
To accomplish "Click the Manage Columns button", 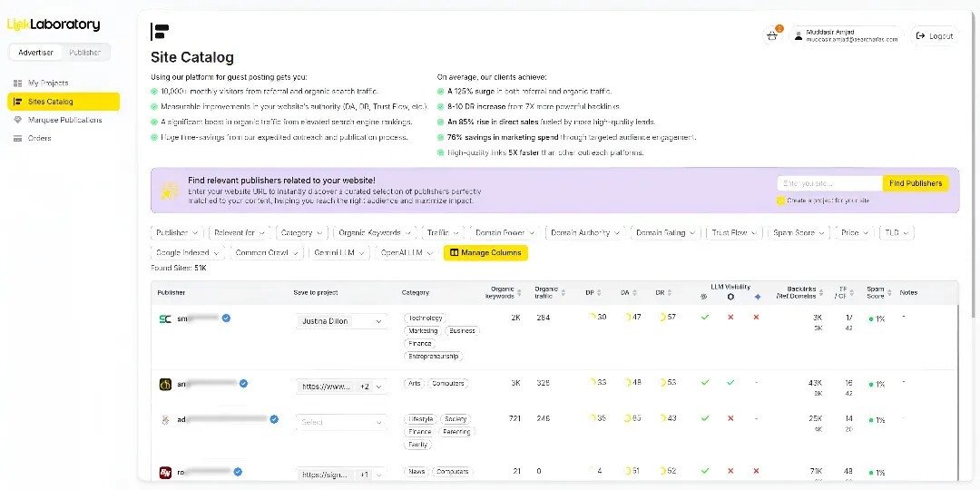I will 485,253.
